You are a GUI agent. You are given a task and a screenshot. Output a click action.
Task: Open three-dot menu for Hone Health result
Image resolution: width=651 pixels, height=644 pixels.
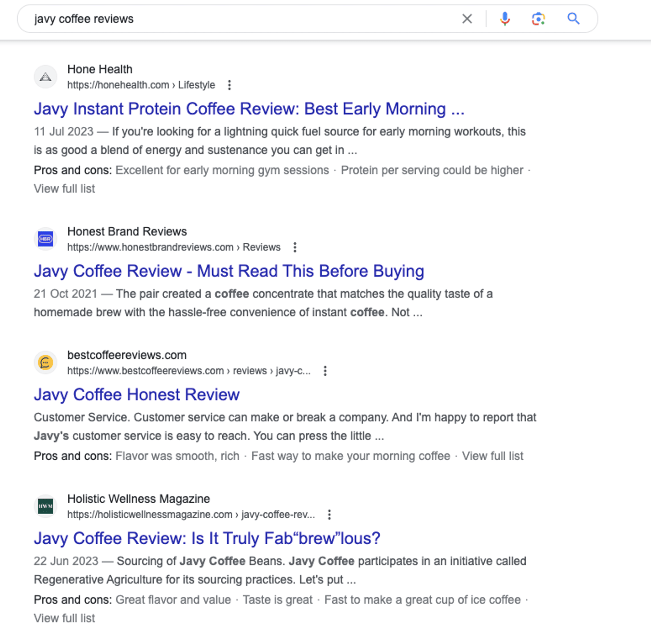[x=229, y=85]
